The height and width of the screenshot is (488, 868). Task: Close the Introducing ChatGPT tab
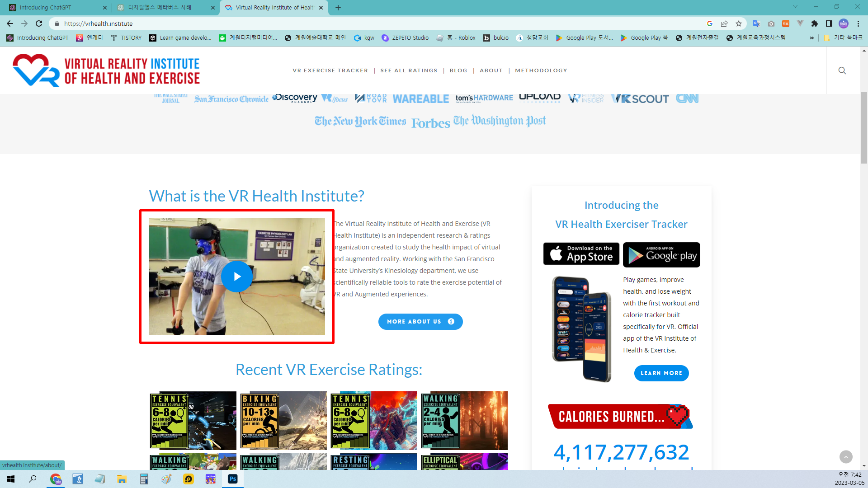(105, 8)
